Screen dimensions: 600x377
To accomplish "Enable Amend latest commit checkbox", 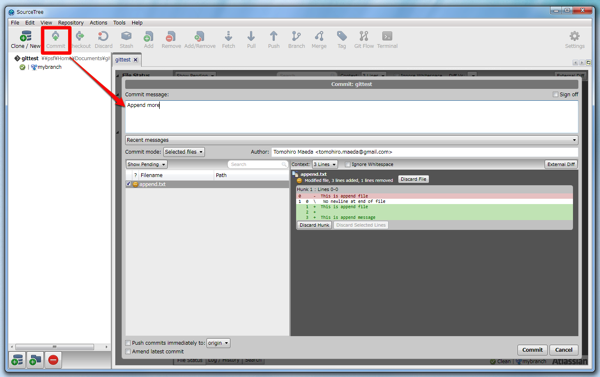I will tap(128, 351).
